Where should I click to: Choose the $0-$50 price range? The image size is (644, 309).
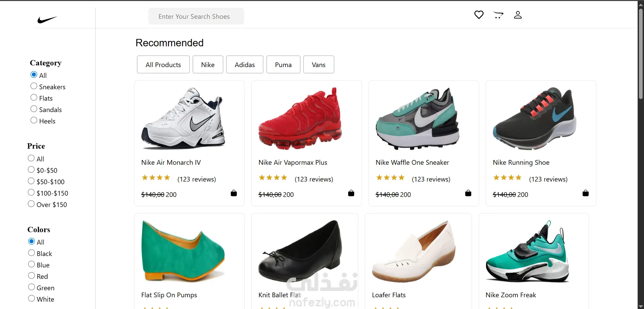pos(31,169)
